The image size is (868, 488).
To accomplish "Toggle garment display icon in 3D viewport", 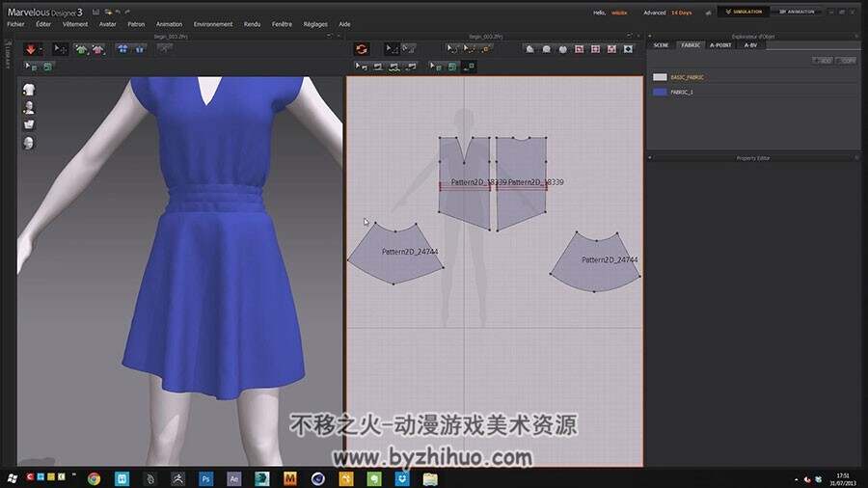I will pos(29,90).
